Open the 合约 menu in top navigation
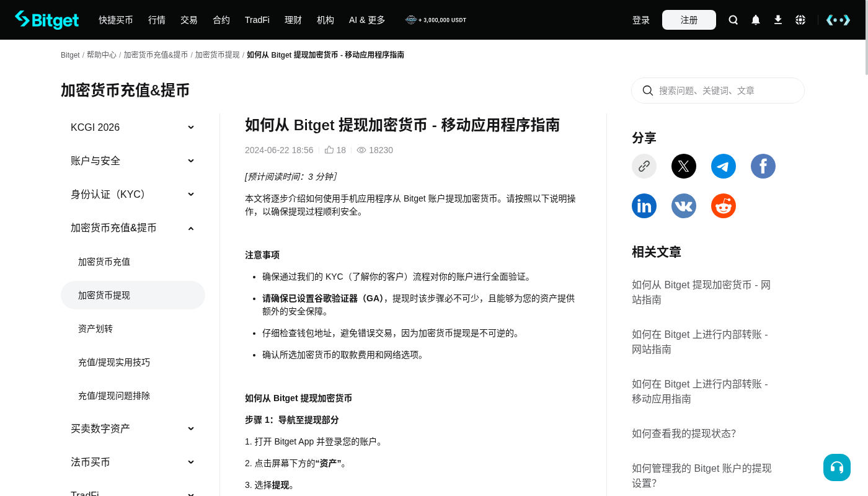 click(x=221, y=20)
